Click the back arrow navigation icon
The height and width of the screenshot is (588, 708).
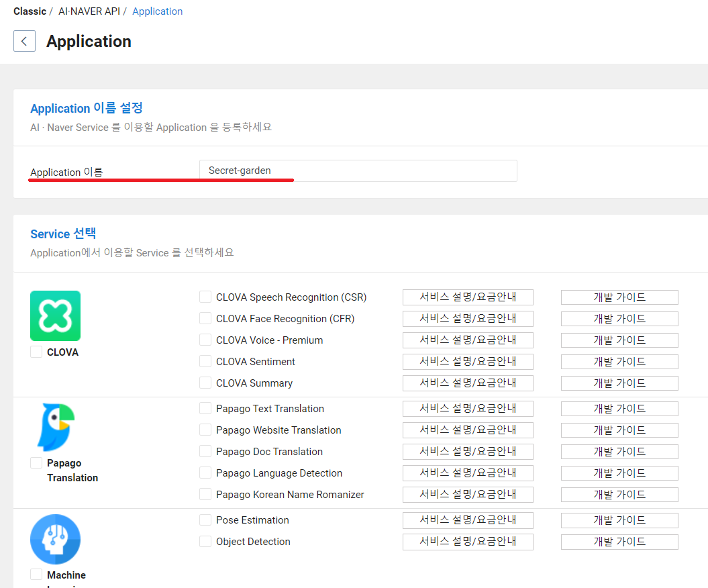(x=24, y=41)
